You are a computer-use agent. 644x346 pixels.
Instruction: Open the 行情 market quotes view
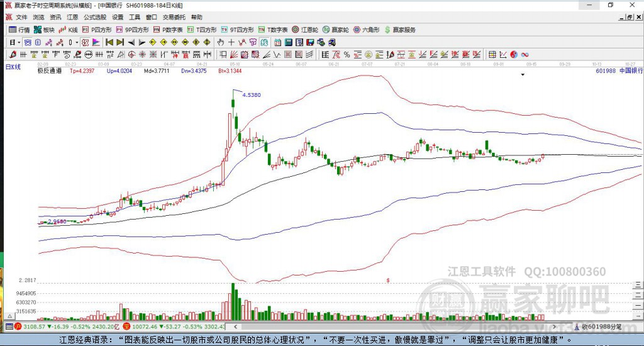pyautogui.click(x=19, y=30)
